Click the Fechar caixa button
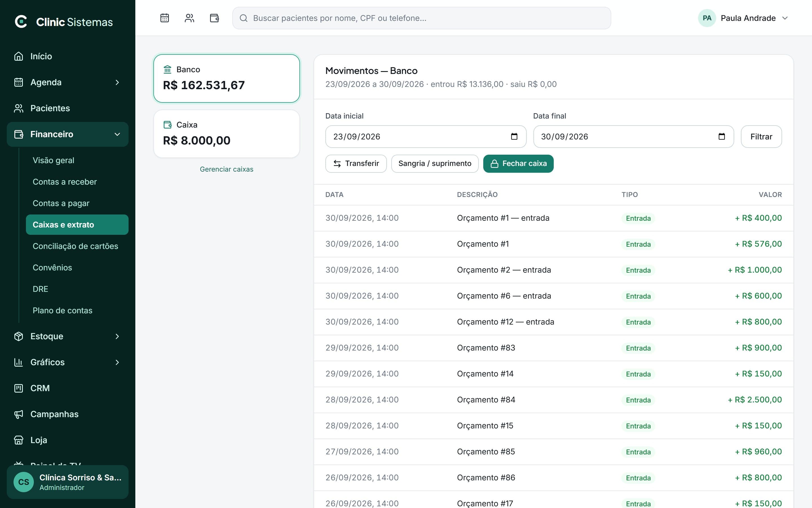 518,164
